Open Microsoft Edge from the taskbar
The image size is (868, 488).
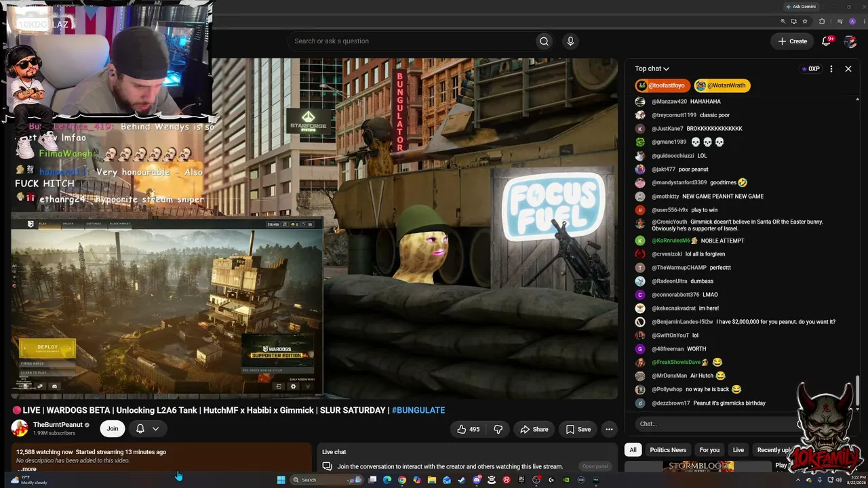pos(387,480)
